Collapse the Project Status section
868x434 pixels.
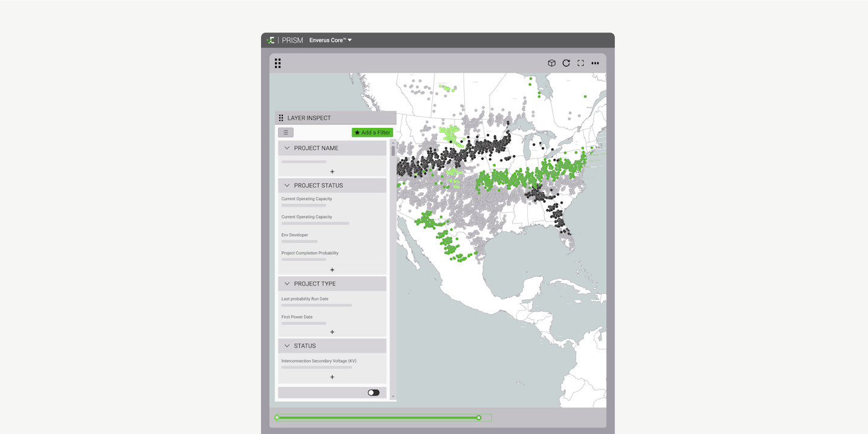click(x=287, y=186)
